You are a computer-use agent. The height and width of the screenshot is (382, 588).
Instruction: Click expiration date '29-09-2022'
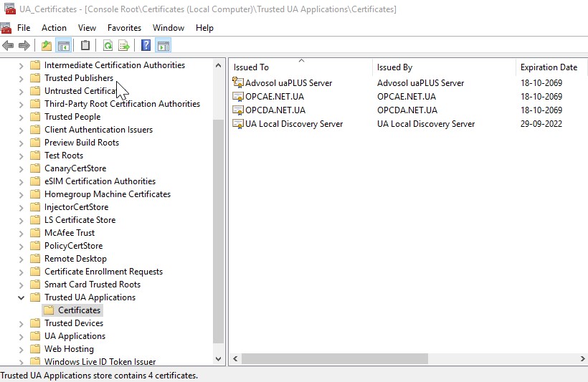pos(541,124)
